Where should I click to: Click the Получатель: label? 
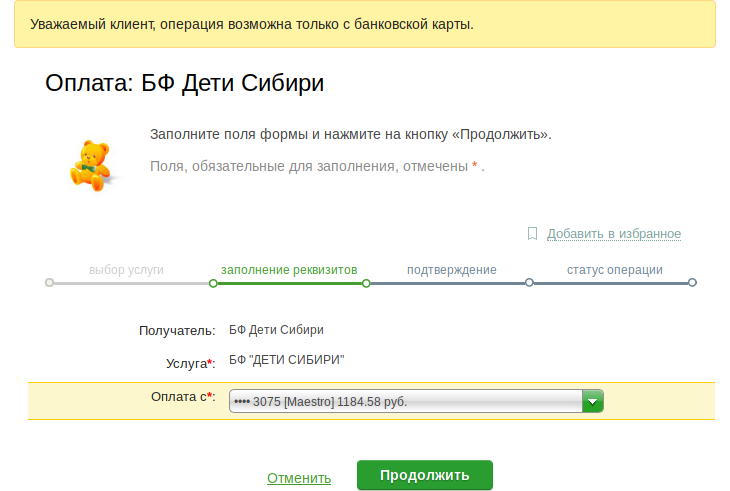click(177, 331)
